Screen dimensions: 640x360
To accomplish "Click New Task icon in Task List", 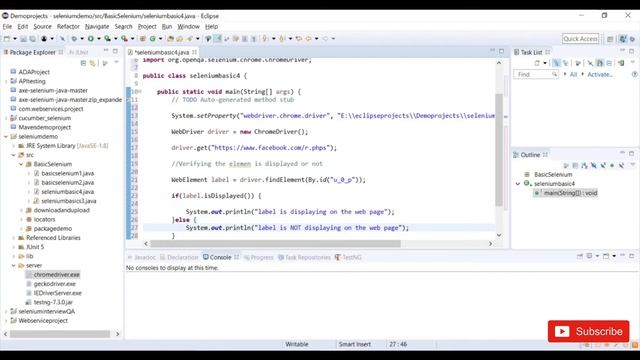I will [537, 63].
